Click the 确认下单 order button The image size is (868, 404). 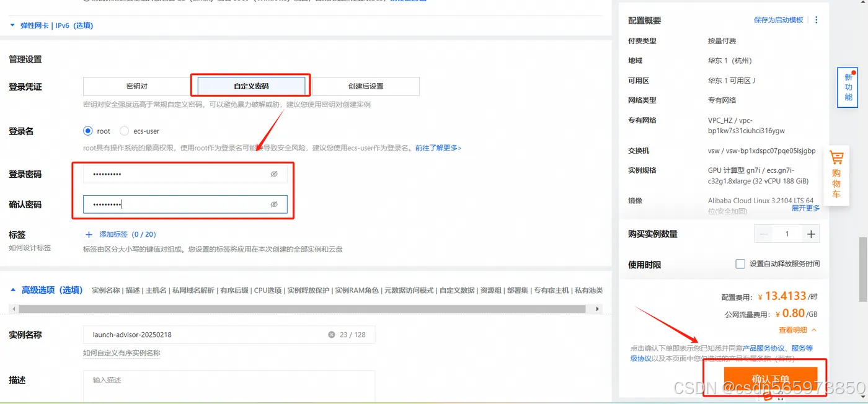(x=771, y=378)
